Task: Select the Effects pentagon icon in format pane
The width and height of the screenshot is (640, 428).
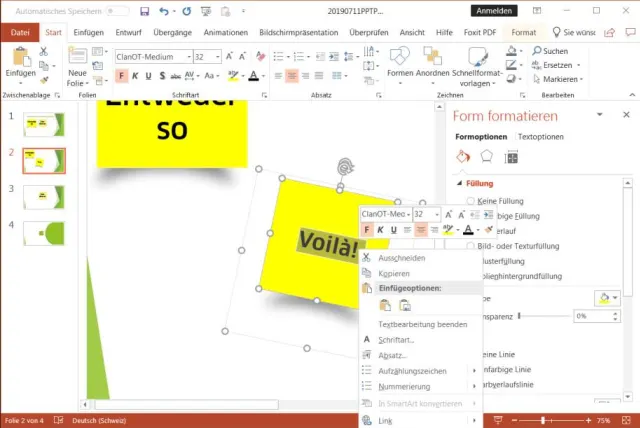Action: 487,156
